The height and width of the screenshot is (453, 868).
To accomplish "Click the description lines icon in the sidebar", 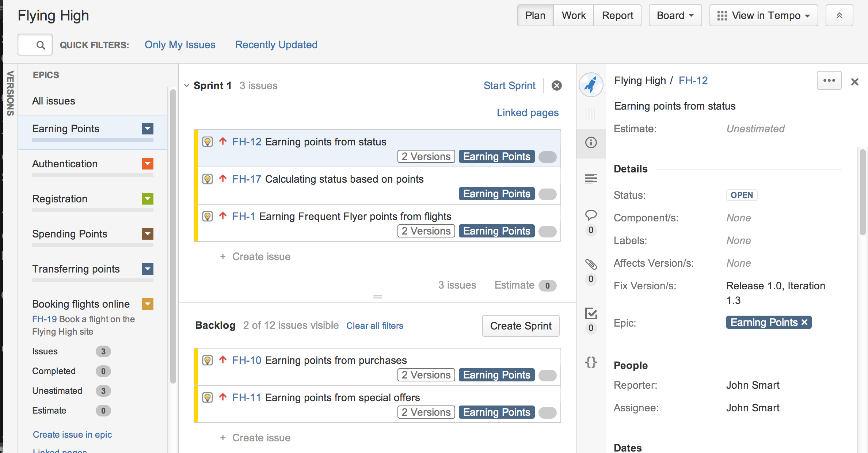I will pos(591,178).
